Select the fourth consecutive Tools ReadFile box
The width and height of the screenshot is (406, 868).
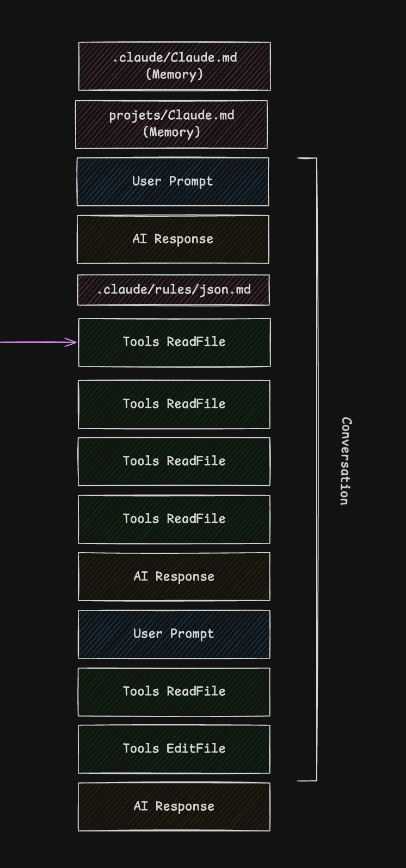tap(174, 519)
